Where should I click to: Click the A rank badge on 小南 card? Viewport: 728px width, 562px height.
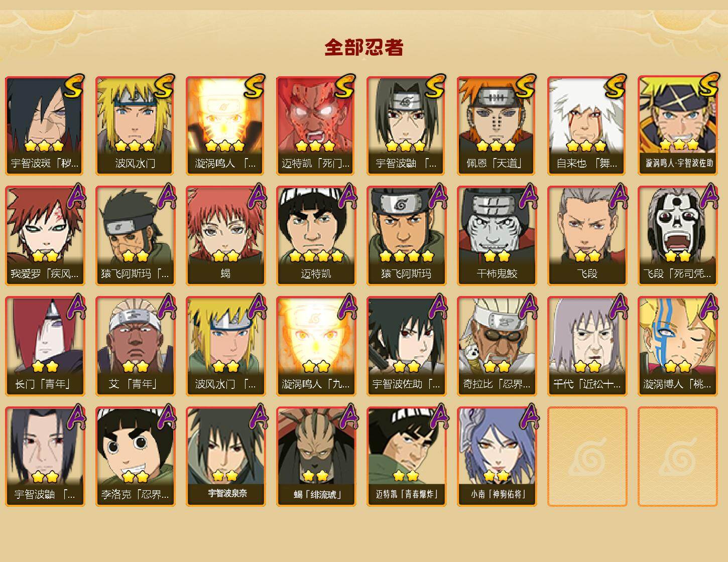(x=527, y=416)
